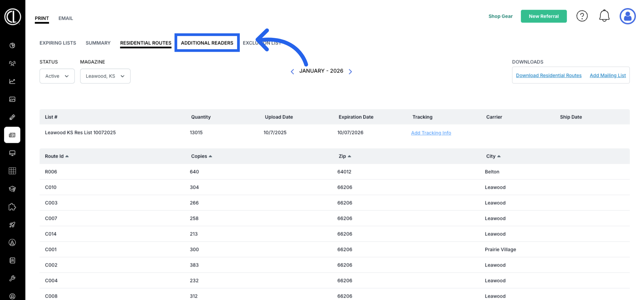Select the pencil edit icon in sidebar
Screen dimensions: 644x300
(12, 117)
